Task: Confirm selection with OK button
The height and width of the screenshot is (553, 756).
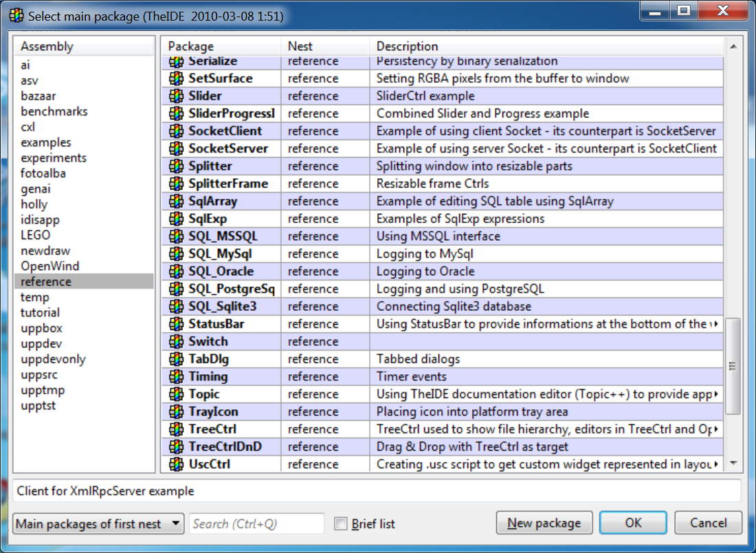Action: (x=633, y=523)
